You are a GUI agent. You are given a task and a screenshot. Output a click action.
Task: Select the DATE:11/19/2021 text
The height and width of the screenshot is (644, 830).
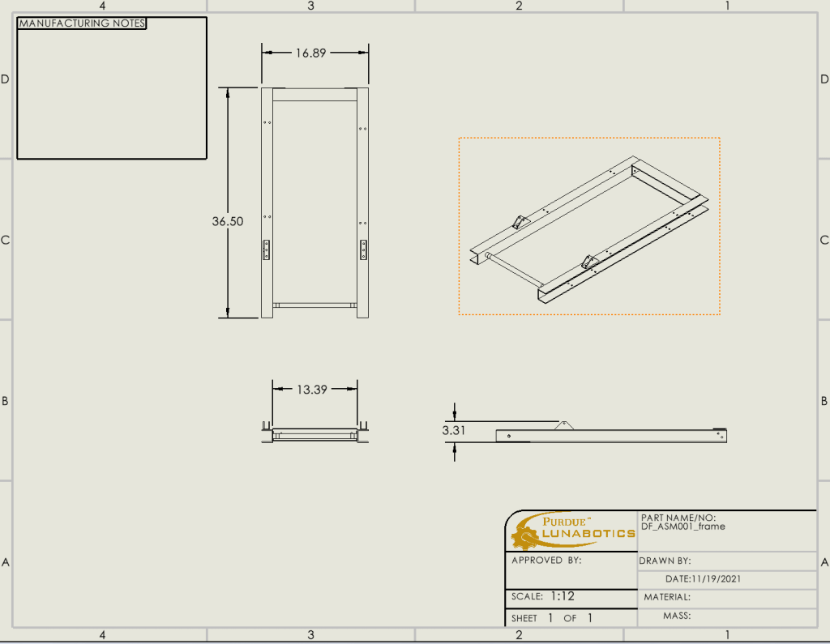point(703,579)
